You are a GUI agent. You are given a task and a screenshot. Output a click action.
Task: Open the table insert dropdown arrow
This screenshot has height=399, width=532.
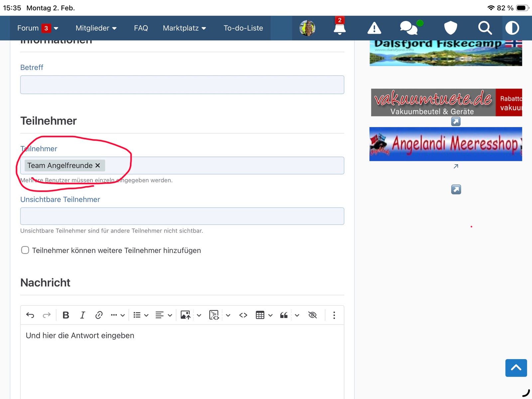point(270,315)
